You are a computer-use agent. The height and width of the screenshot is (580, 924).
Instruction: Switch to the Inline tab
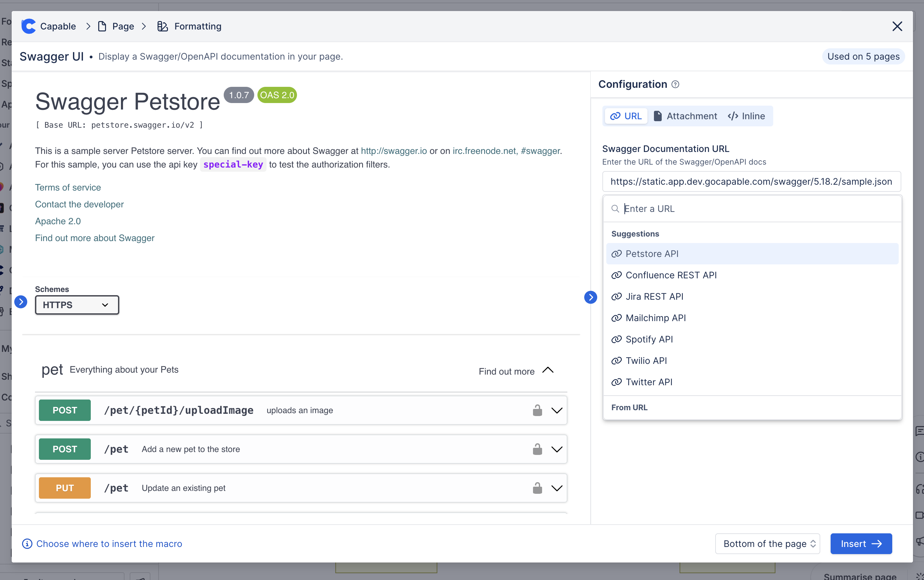pyautogui.click(x=746, y=116)
